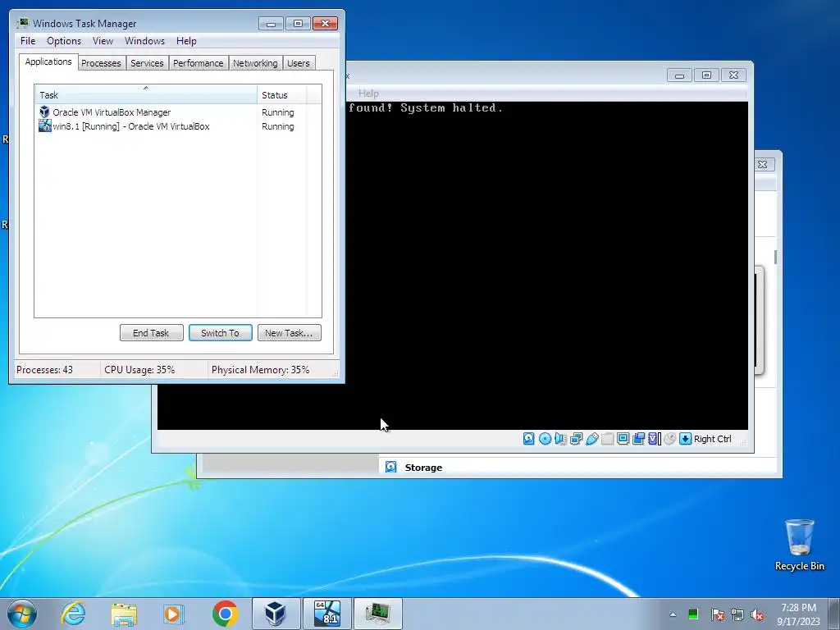Viewport: 840px width, 630px height.
Task: Open the File menu in Task Manager
Action: click(x=28, y=41)
